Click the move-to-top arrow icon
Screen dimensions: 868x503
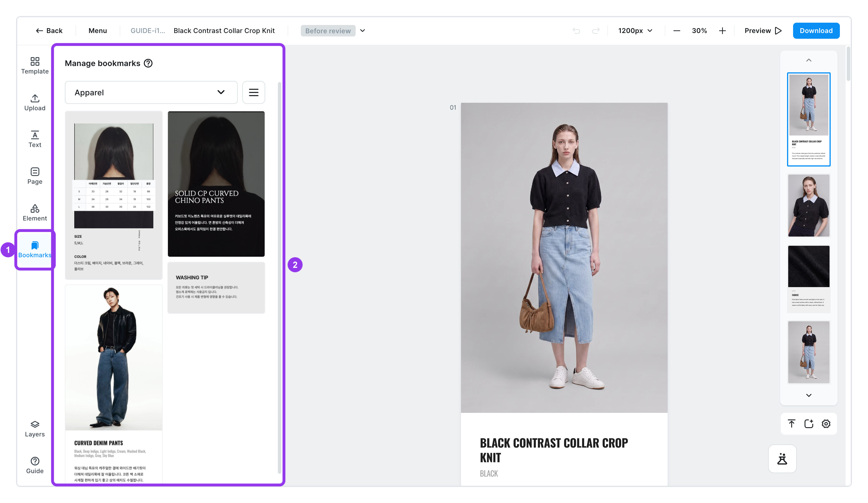792,423
